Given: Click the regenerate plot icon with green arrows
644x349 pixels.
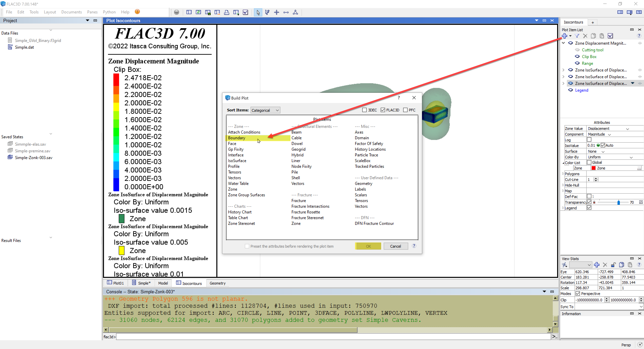Looking at the screenshot, I should [198, 12].
